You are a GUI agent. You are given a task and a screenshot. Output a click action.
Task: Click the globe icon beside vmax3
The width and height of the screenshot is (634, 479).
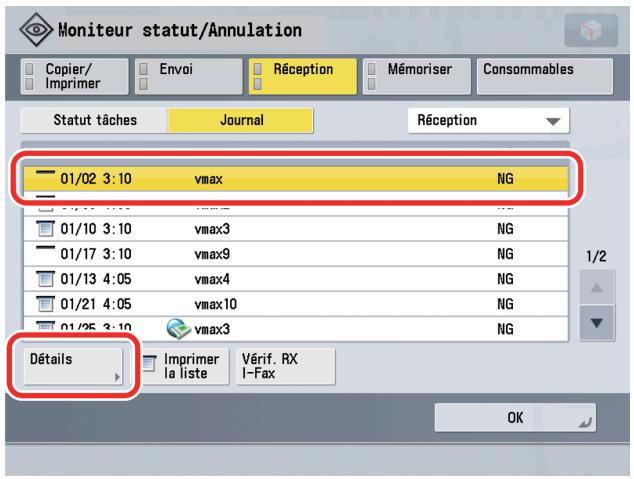178,328
